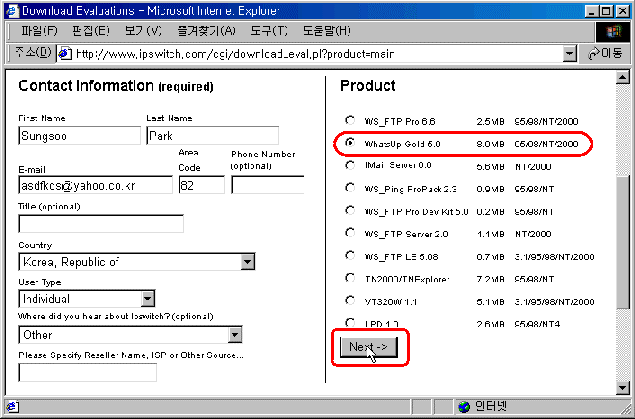Open the 파일(F) menu

39,31
